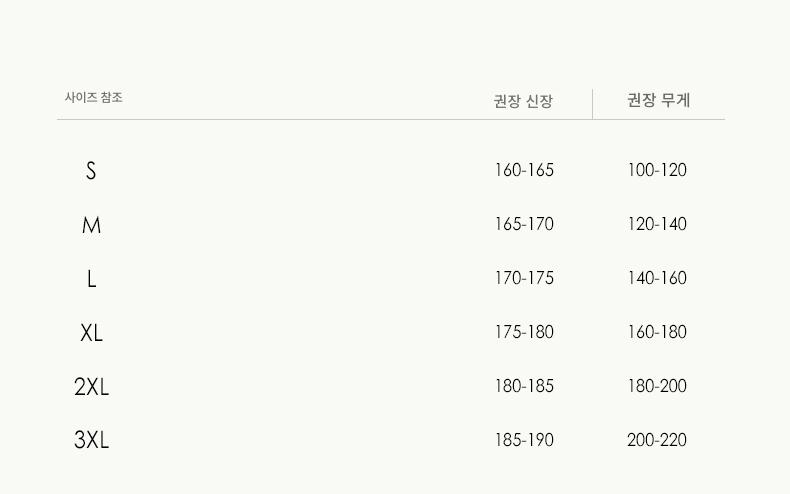Click the 권장 무게 column header
790x494 pixels.
click(658, 101)
